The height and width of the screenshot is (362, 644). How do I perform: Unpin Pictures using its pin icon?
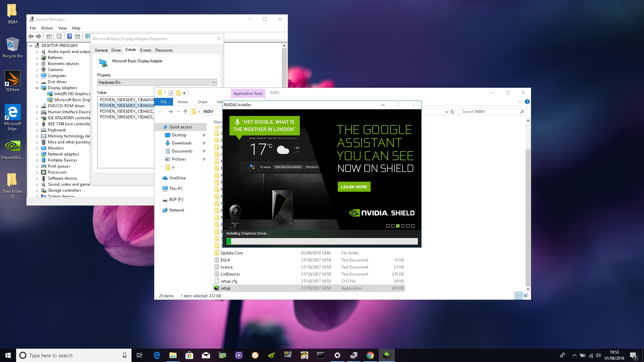coord(204,159)
